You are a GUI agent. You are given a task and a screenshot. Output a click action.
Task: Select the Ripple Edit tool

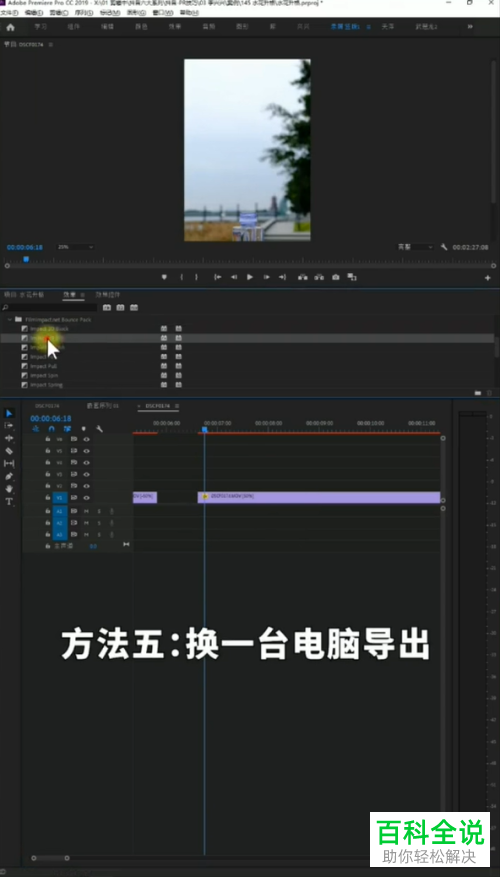[9, 438]
